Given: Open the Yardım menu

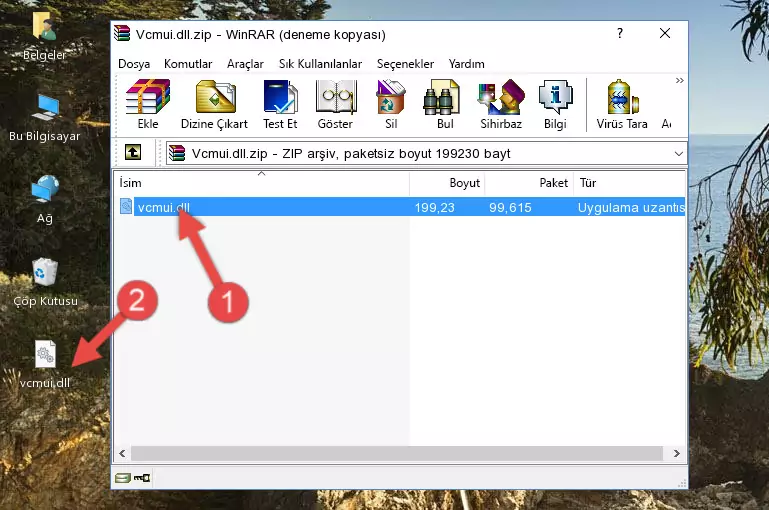Looking at the screenshot, I should [x=466, y=64].
